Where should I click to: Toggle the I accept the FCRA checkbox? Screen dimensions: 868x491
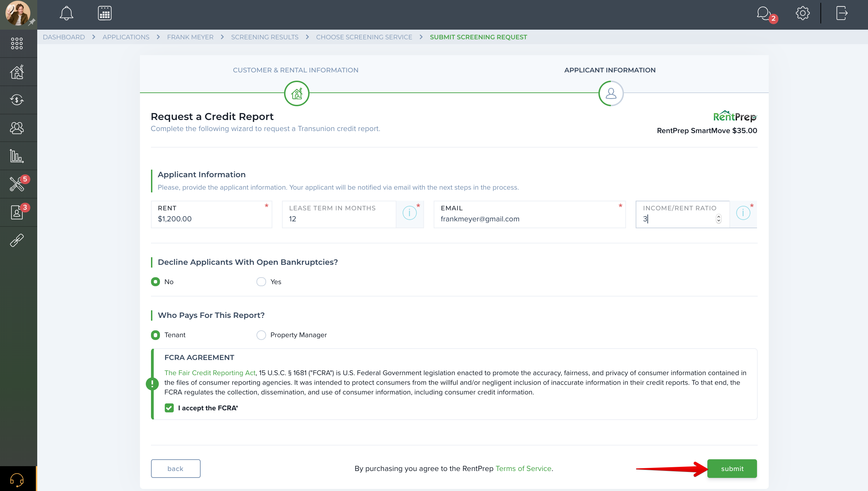(169, 408)
